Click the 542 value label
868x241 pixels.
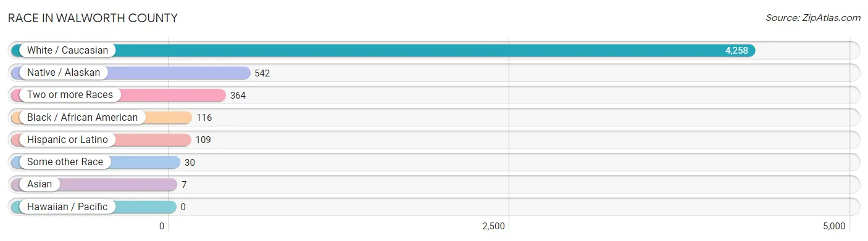pos(262,73)
